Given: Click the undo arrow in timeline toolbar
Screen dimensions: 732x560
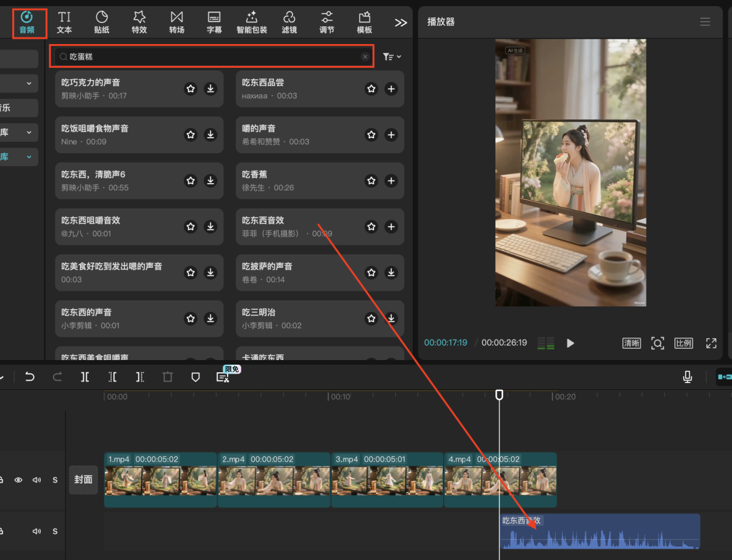Looking at the screenshot, I should click(x=30, y=377).
